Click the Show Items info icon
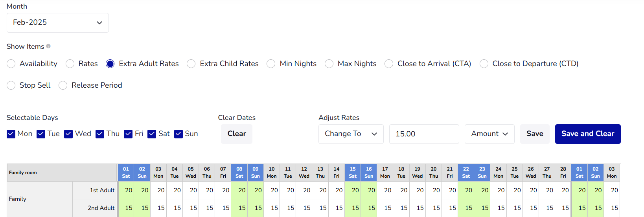The image size is (644, 217). coord(48,46)
